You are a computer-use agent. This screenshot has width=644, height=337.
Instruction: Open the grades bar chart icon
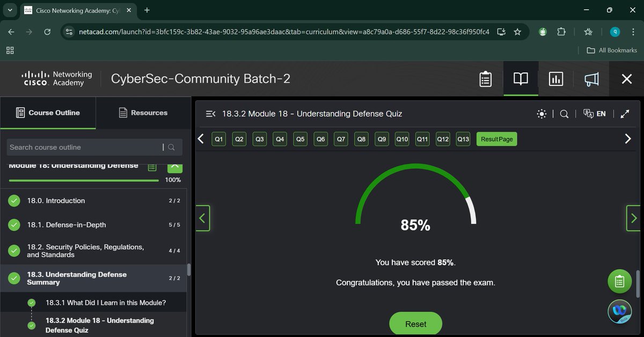tap(556, 79)
